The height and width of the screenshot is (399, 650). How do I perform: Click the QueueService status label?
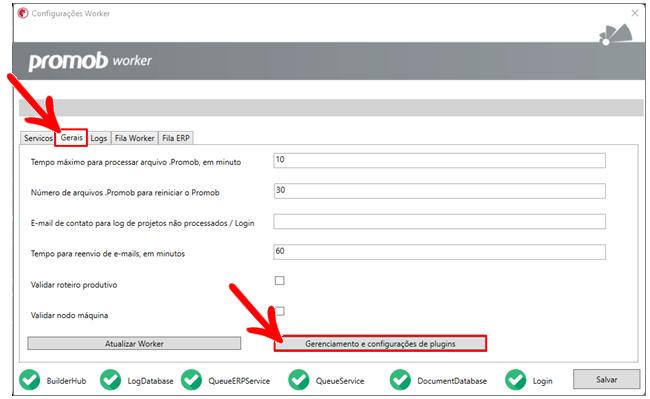pos(340,381)
